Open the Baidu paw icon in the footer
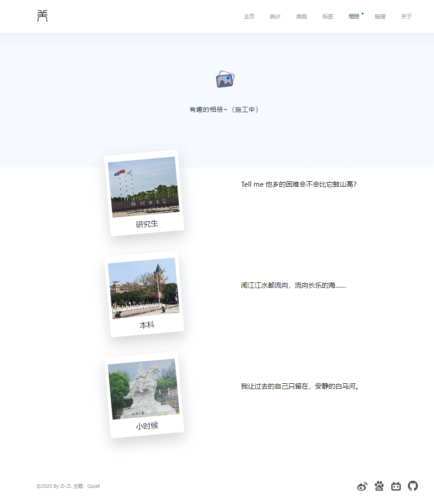The image size is (434, 504). pos(379,486)
